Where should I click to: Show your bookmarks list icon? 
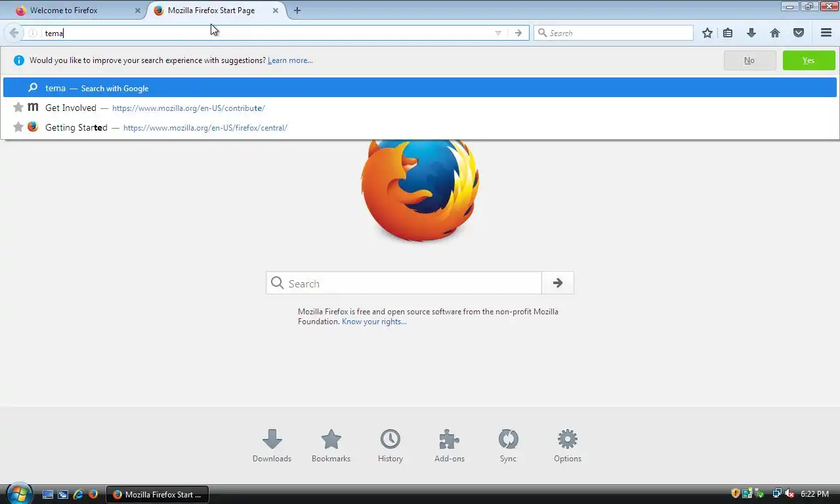[728, 33]
